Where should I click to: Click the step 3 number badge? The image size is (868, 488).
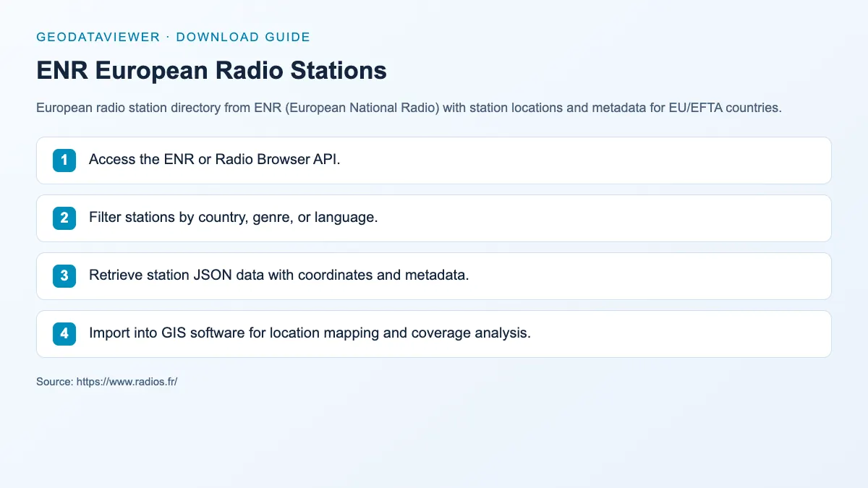point(64,276)
